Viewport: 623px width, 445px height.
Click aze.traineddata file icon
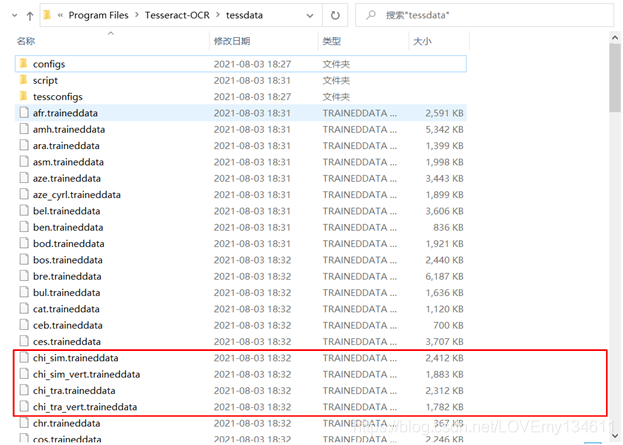[x=24, y=178]
